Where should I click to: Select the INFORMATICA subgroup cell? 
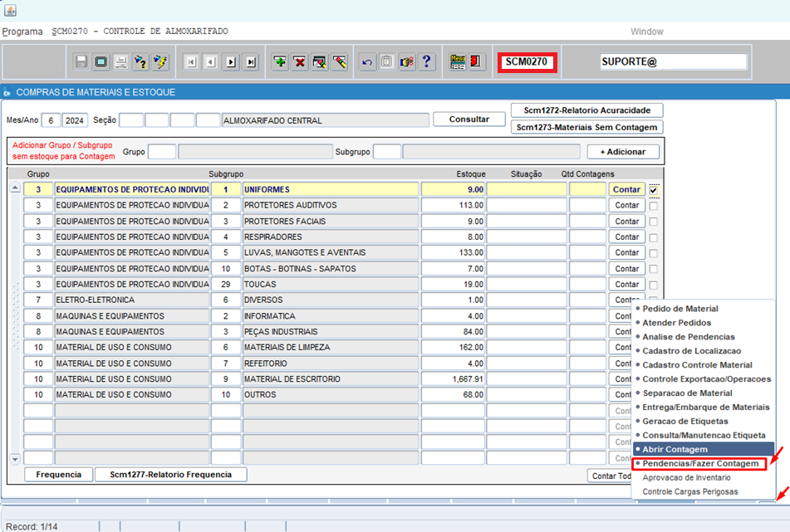click(x=331, y=316)
